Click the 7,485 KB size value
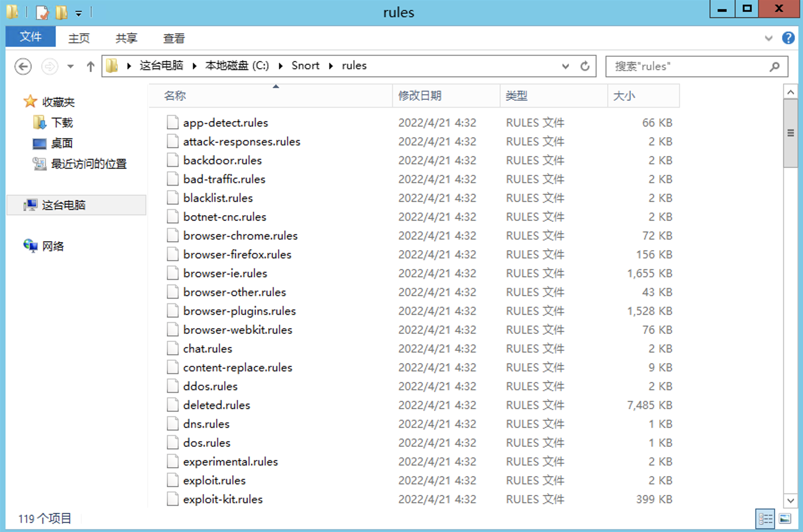Image resolution: width=803 pixels, height=532 pixels. click(650, 405)
